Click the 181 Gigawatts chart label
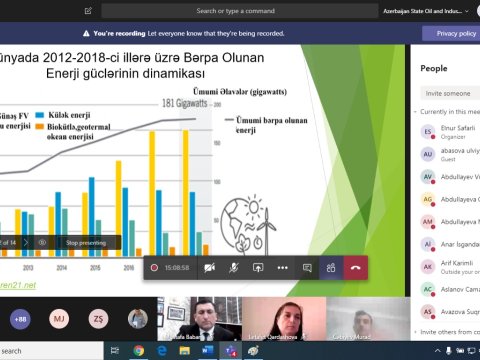 (x=185, y=103)
